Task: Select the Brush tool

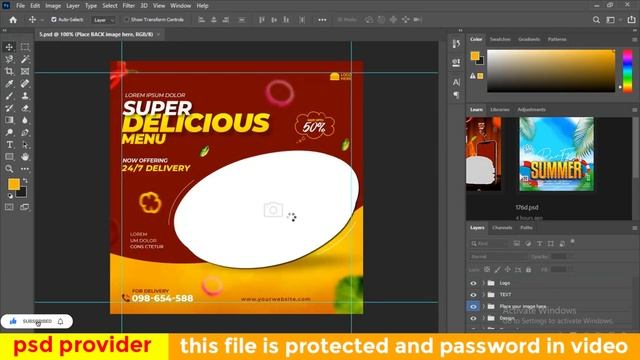Action: (9, 96)
